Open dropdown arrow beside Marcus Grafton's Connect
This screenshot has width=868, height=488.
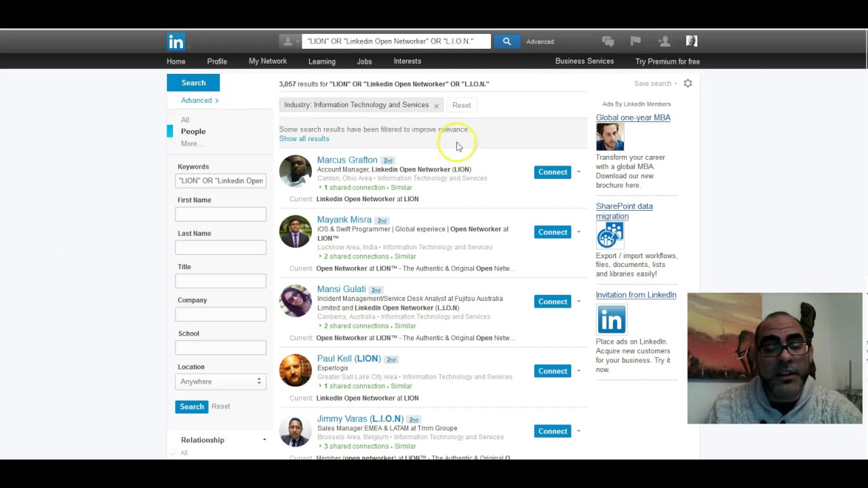click(x=578, y=172)
